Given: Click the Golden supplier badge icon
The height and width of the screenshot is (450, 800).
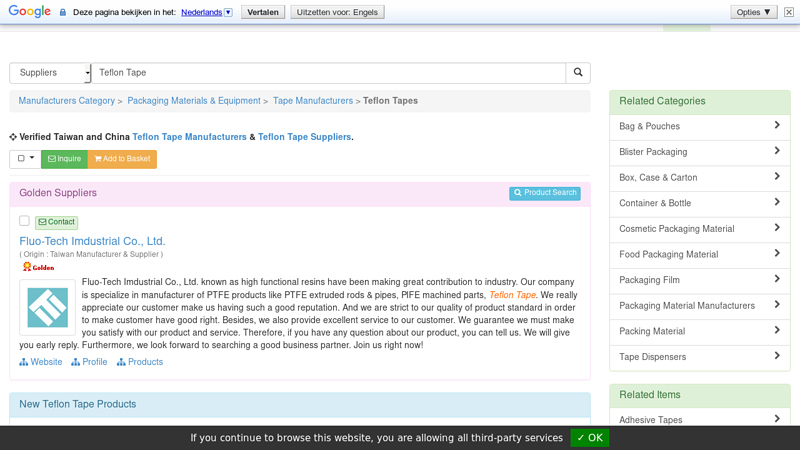Looking at the screenshot, I should click(x=38, y=267).
